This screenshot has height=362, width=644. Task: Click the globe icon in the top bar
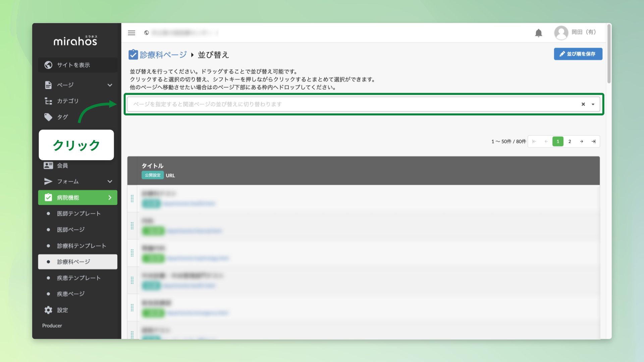point(147,33)
